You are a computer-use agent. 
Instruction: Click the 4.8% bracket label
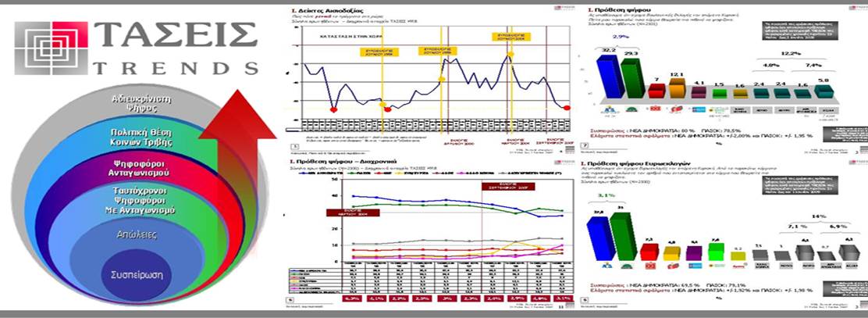tap(770, 65)
